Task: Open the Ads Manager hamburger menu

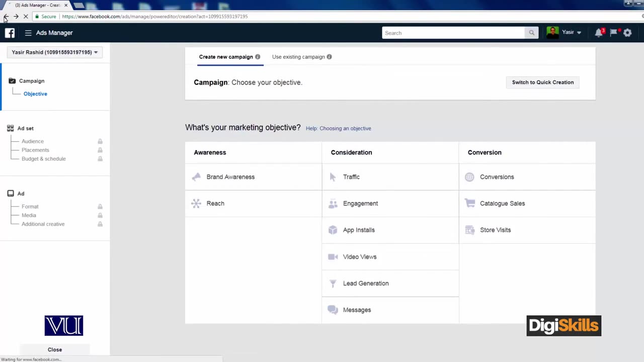Action: pyautogui.click(x=28, y=33)
